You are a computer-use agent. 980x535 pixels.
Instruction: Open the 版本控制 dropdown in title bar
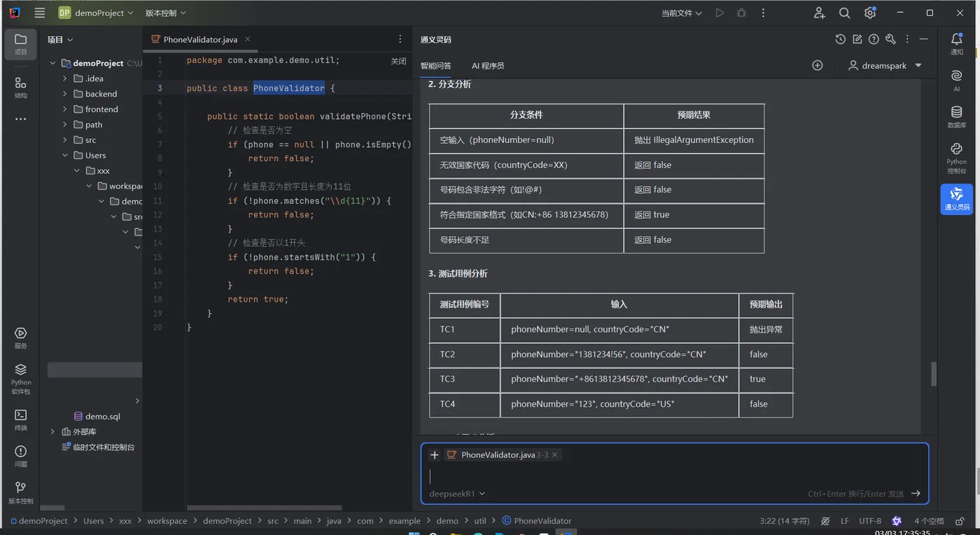click(166, 13)
